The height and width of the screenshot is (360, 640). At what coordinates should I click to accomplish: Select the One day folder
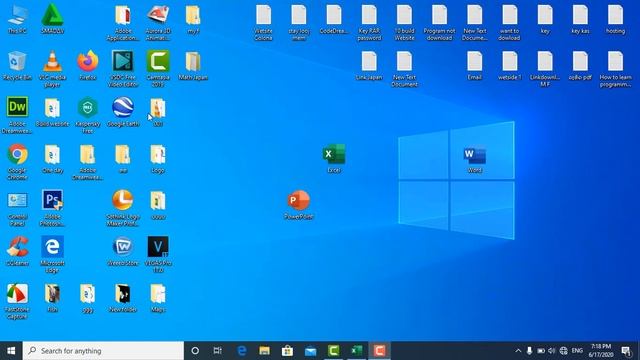click(x=52, y=158)
